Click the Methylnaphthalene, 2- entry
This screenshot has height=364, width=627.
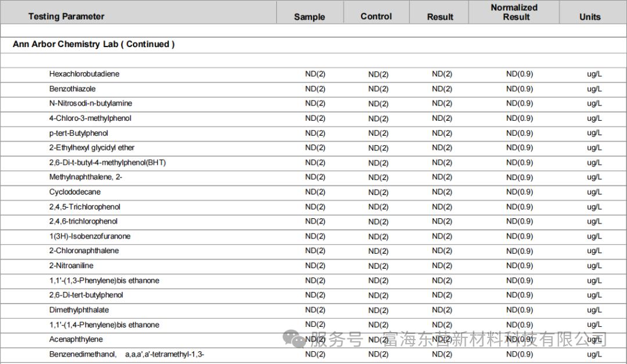(86, 177)
